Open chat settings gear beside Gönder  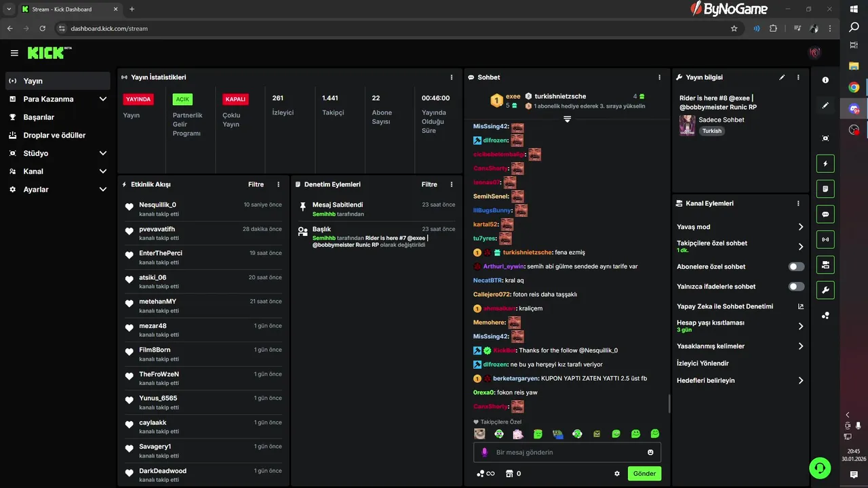tap(617, 474)
